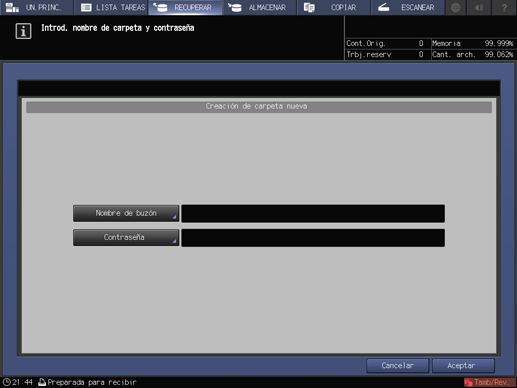The width and height of the screenshot is (517, 388).
Task: Switch to the LISTA TAREAS tab
Action: pos(111,7)
